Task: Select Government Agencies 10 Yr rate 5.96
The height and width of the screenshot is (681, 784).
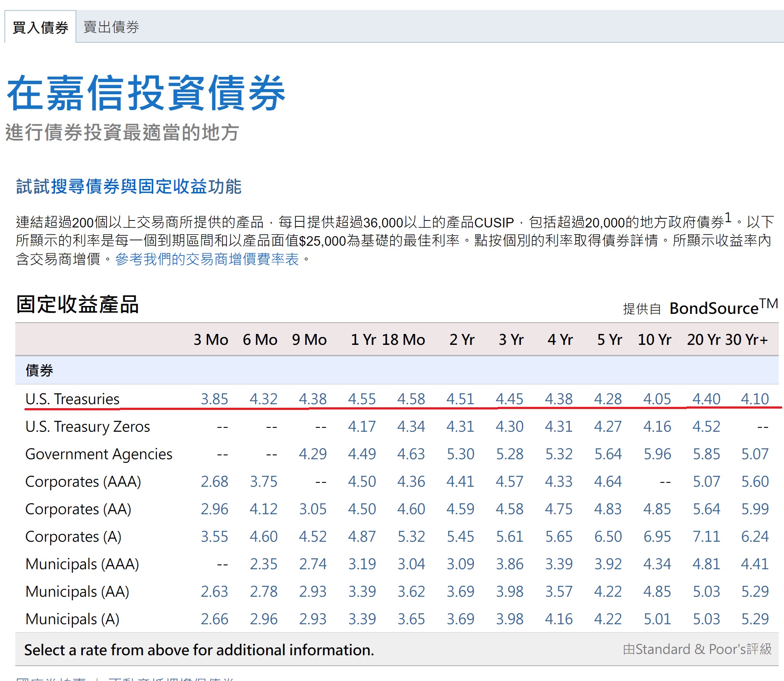Action: (657, 454)
